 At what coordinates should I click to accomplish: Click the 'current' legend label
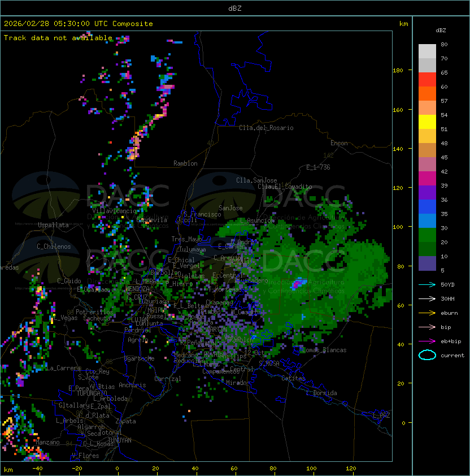pyautogui.click(x=452, y=356)
